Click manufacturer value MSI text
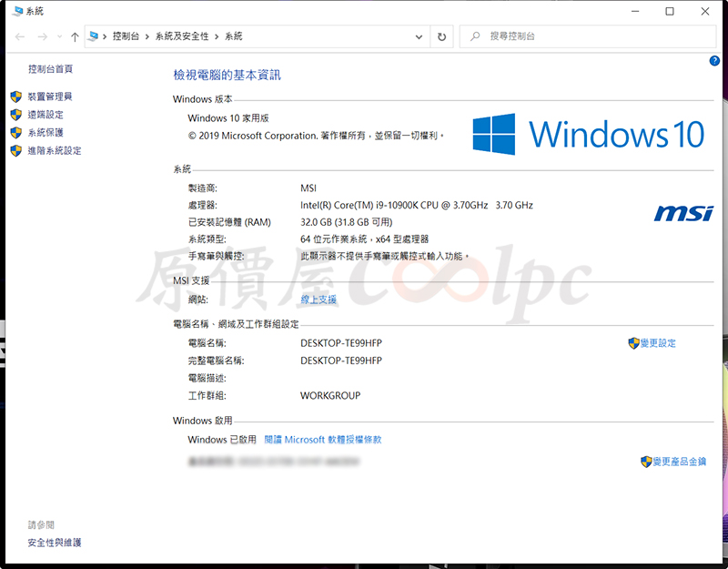The width and height of the screenshot is (728, 569). (308, 188)
